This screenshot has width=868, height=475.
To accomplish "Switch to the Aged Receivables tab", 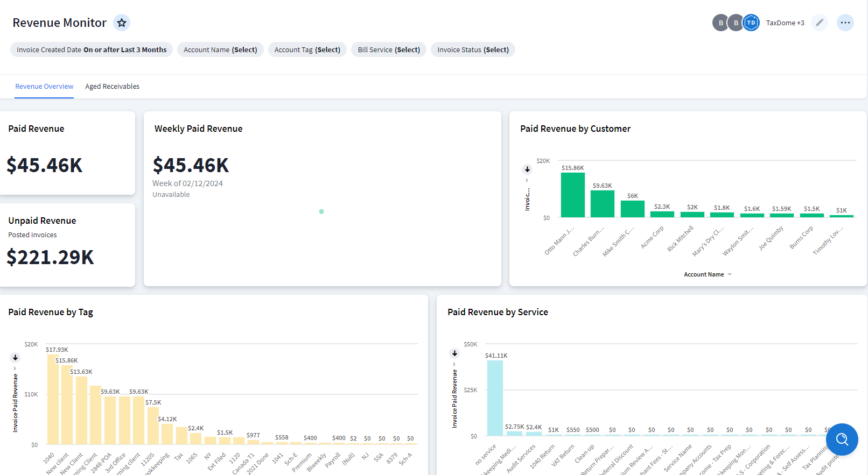I will [112, 86].
